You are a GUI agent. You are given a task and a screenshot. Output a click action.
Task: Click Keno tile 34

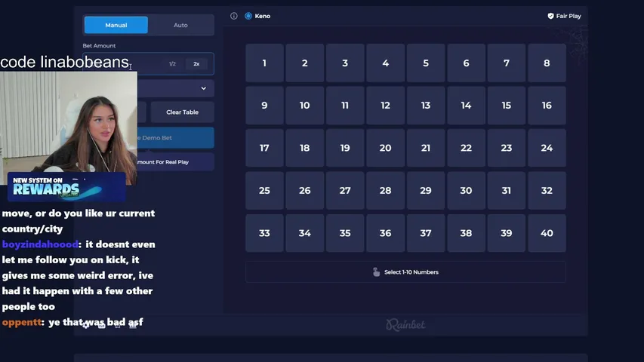305,233
